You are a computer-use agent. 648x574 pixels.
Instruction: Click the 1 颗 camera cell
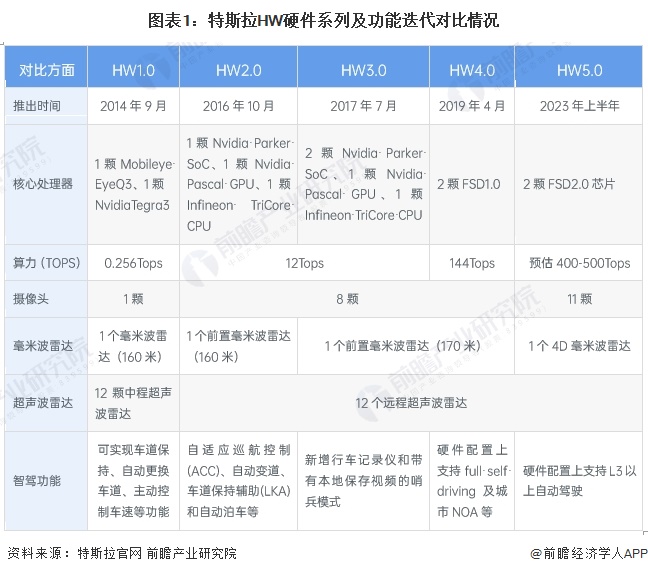click(133, 299)
